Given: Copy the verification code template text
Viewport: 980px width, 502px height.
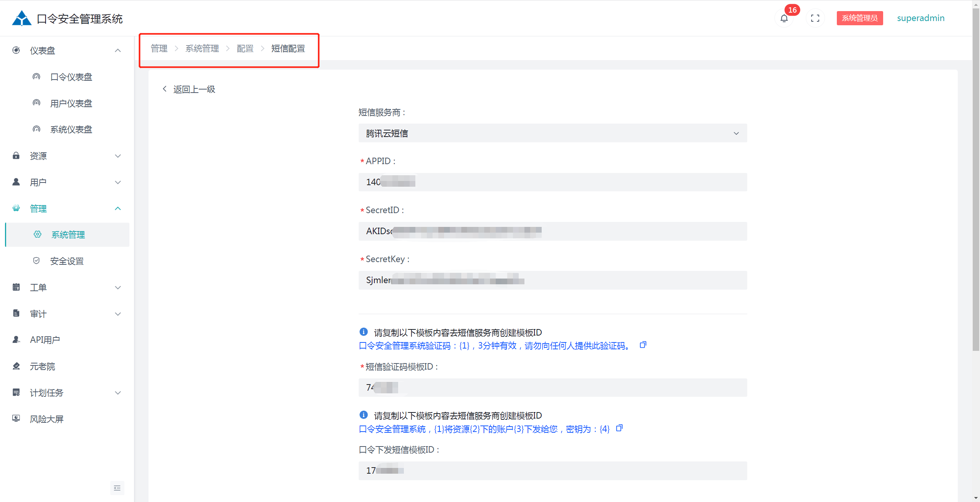Looking at the screenshot, I should coord(643,345).
